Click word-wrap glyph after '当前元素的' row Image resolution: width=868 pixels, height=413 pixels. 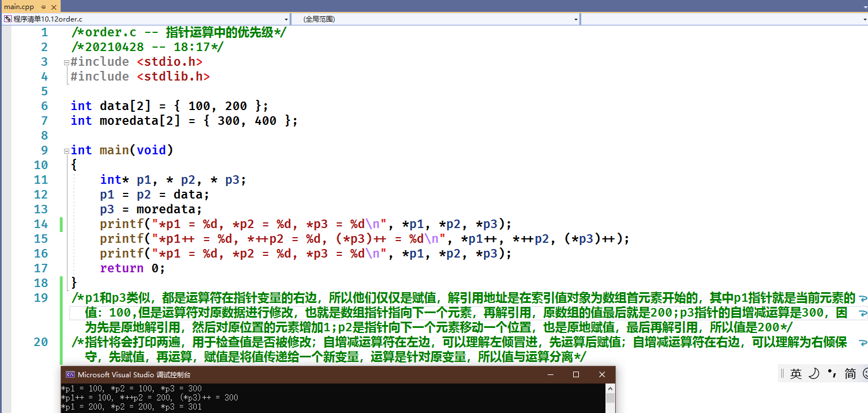(x=863, y=298)
